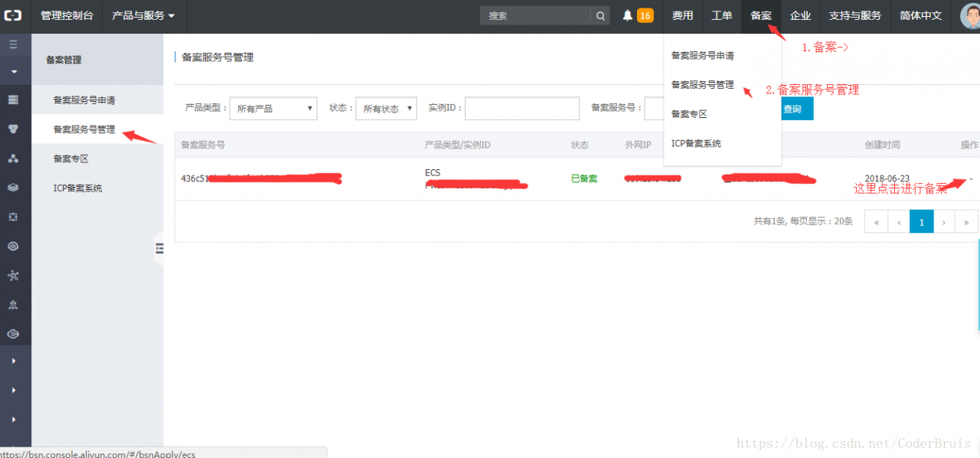The image size is (980, 458).
Task: Click the 备案服务号 column header
Action: 203,145
